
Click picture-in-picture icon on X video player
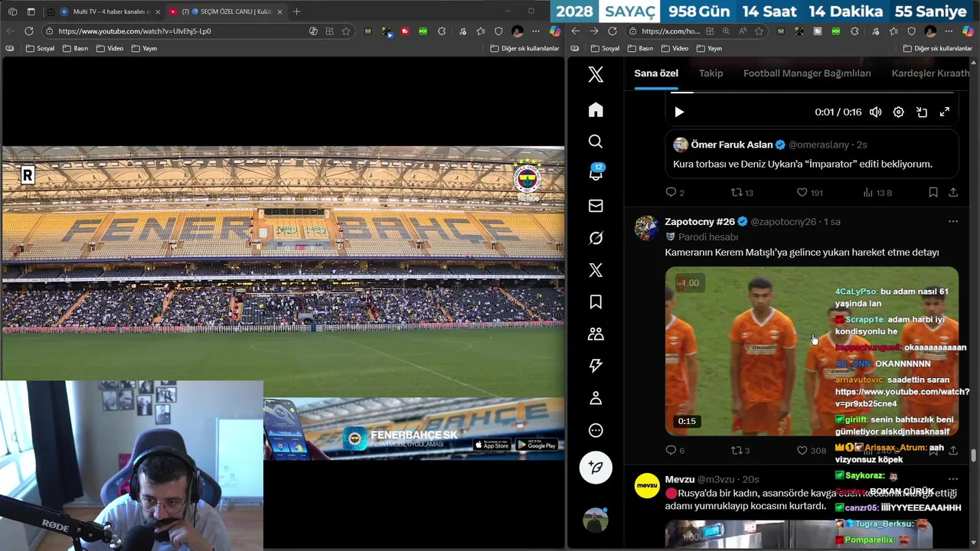(922, 112)
